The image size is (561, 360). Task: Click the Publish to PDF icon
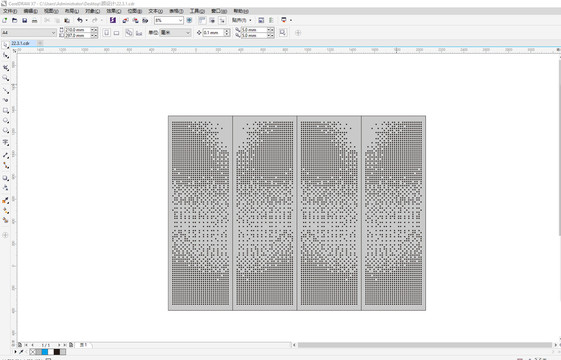click(145, 20)
